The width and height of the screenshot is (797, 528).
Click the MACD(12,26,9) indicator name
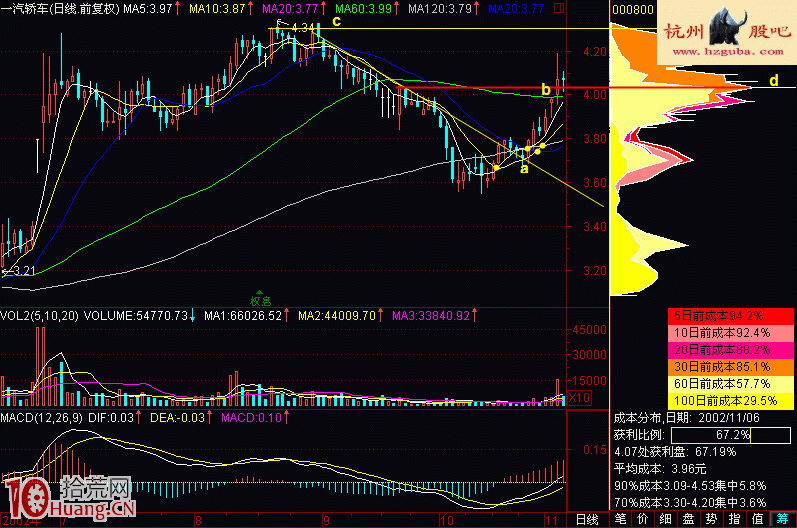click(x=41, y=418)
